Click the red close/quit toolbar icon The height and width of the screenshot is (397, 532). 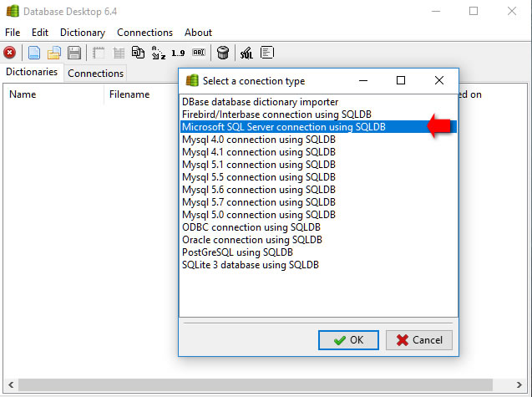10,53
